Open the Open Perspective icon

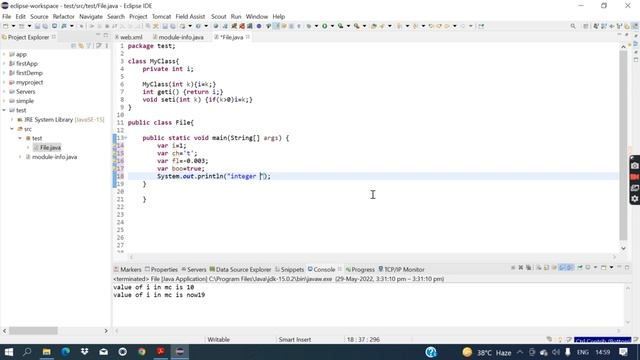586,26
